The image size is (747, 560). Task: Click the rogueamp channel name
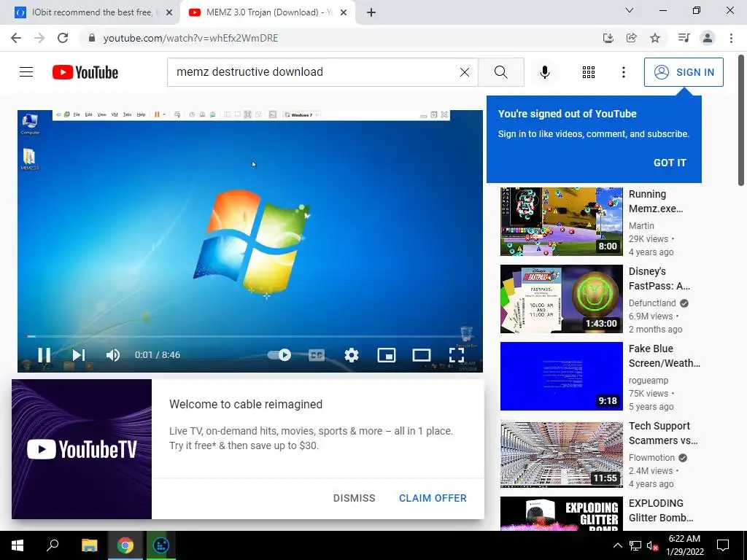coord(649,381)
